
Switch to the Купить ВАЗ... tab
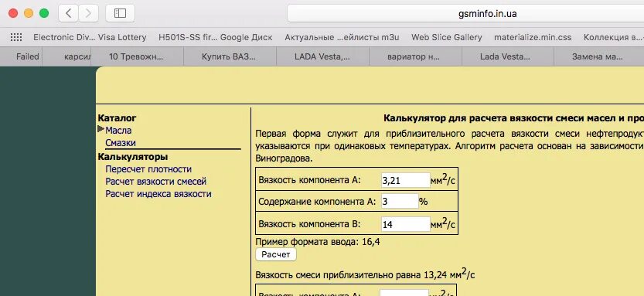[x=230, y=56]
